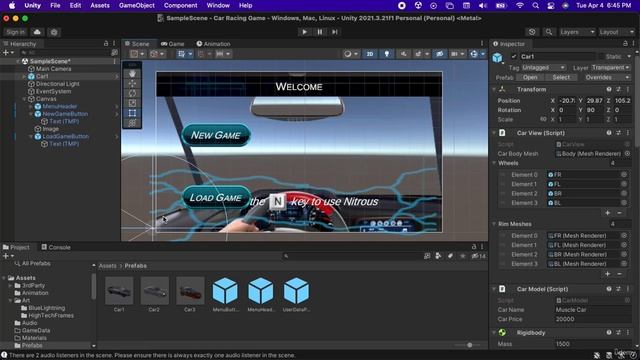Select the Rotate tool in scene toolbar
The height and width of the screenshot is (360, 640).
[x=132, y=93]
